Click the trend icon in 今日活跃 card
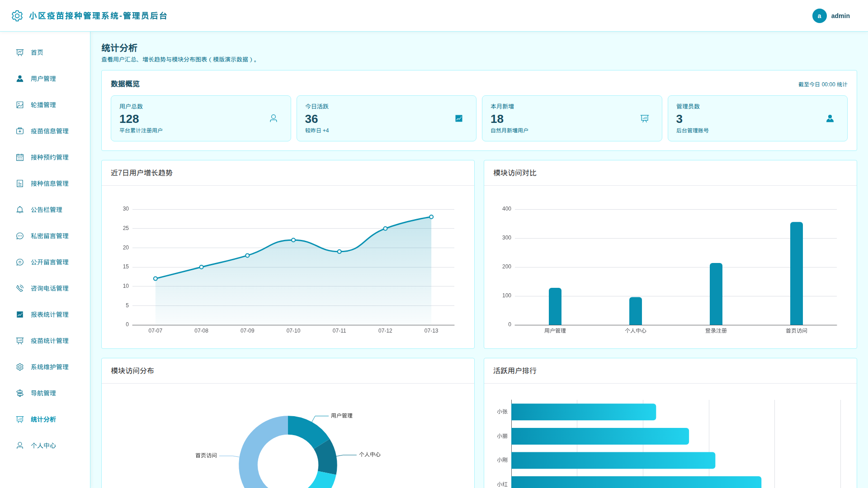 coord(459,118)
